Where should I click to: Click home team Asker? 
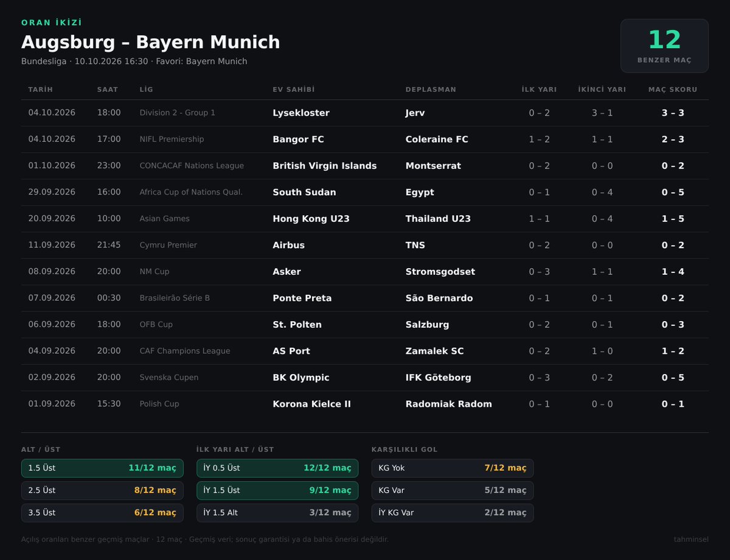[x=287, y=272]
